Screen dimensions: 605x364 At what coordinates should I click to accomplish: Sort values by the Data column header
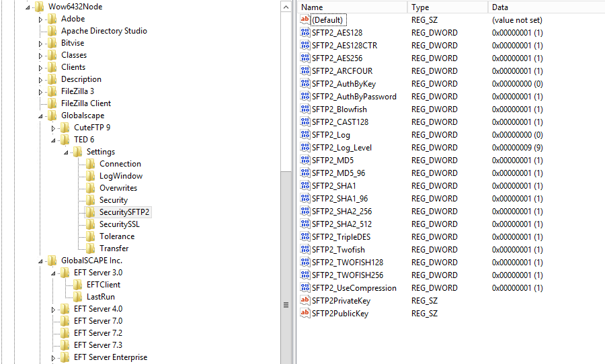point(547,7)
